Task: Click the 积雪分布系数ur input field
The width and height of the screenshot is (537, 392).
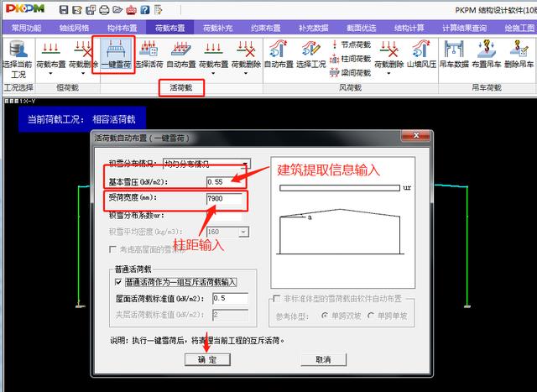Action: pos(224,216)
